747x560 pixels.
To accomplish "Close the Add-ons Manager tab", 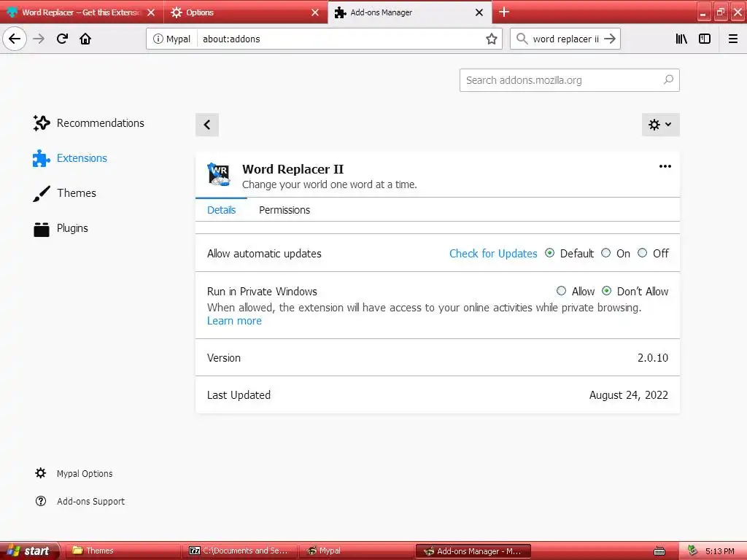I will [x=479, y=12].
